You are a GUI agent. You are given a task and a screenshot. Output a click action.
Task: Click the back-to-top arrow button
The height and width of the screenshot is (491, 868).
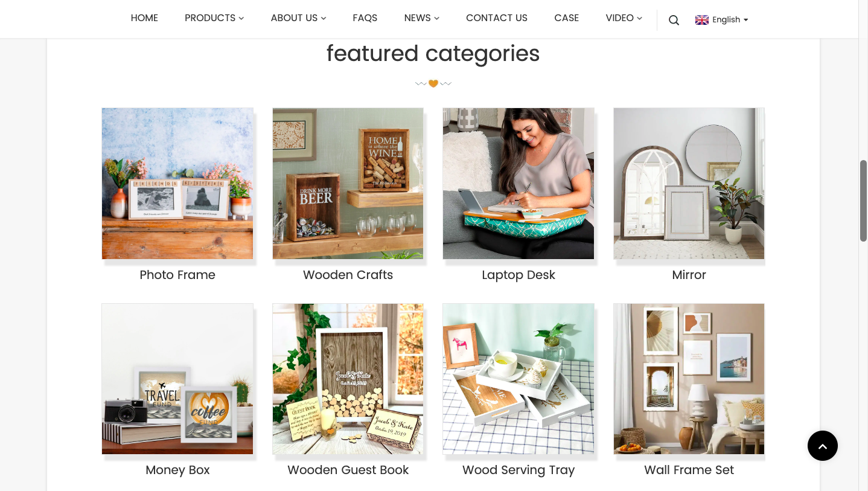[823, 446]
